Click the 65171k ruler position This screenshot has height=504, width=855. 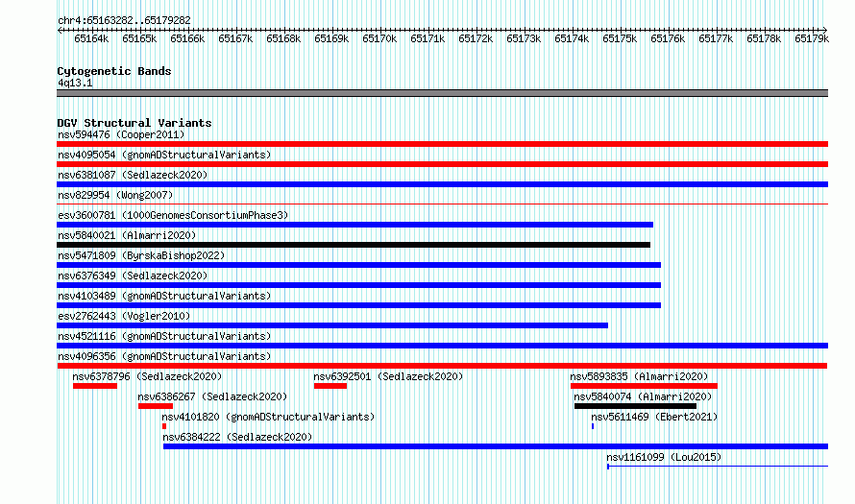(x=427, y=38)
